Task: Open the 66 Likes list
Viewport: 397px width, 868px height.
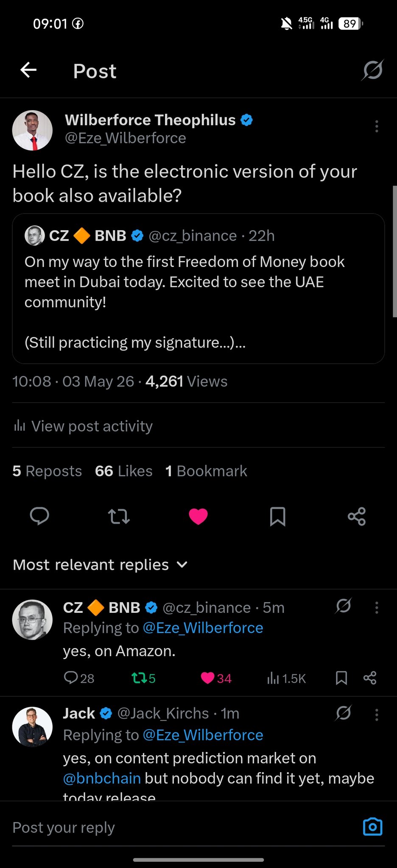Action: pos(123,471)
